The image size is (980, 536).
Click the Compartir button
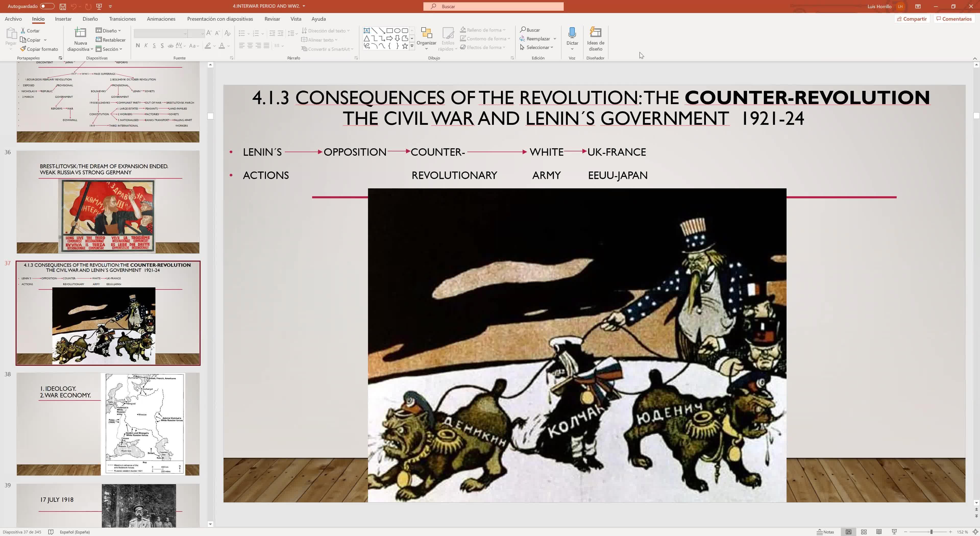pos(912,19)
